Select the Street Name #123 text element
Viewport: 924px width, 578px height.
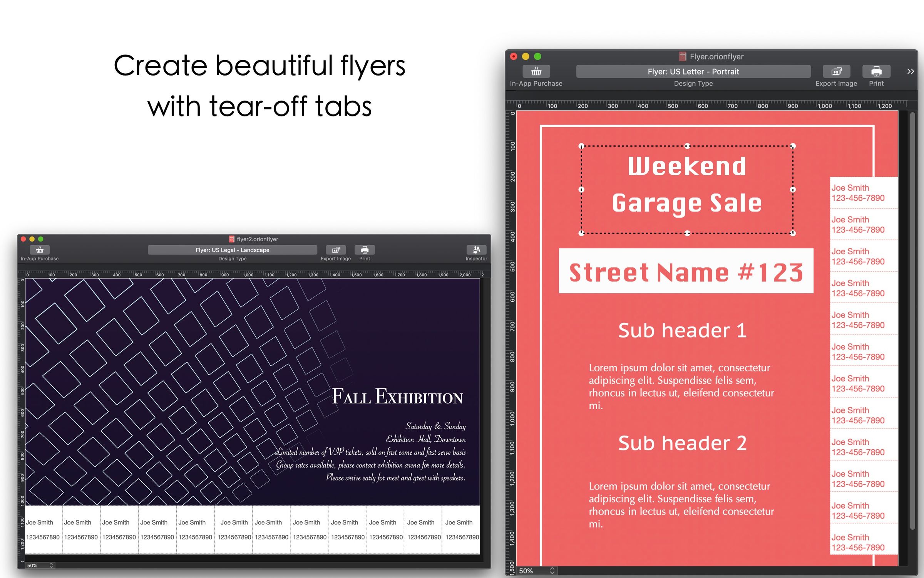pos(686,272)
